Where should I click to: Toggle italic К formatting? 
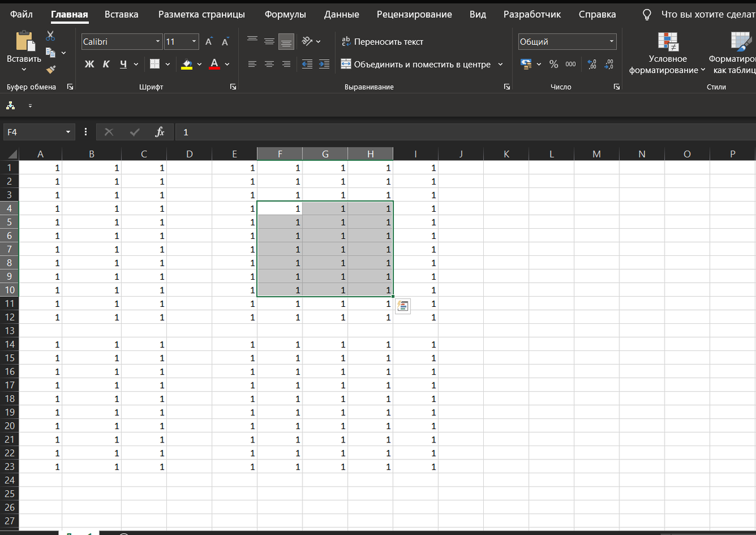(106, 64)
